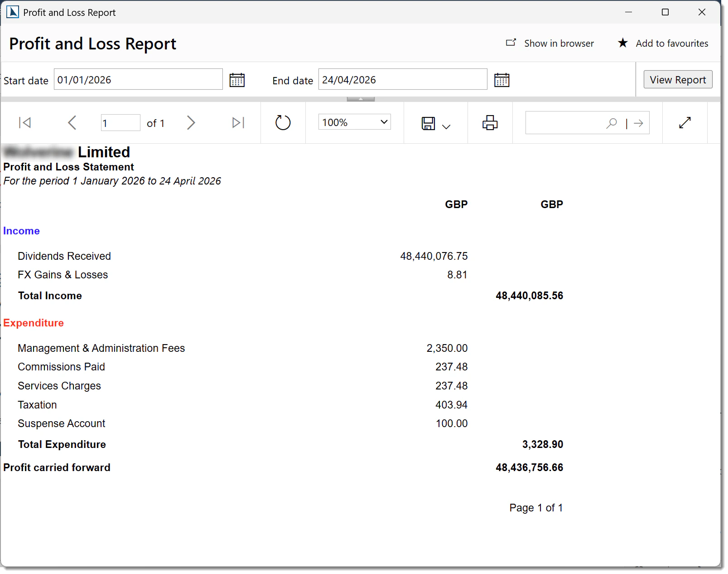Refresh the report with the circular arrow
This screenshot has height=574, width=728.
tap(283, 123)
